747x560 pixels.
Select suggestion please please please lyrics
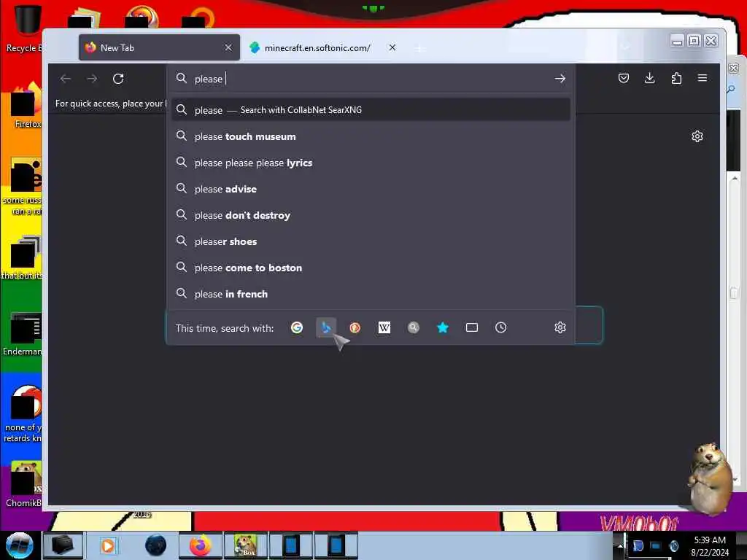click(x=371, y=163)
